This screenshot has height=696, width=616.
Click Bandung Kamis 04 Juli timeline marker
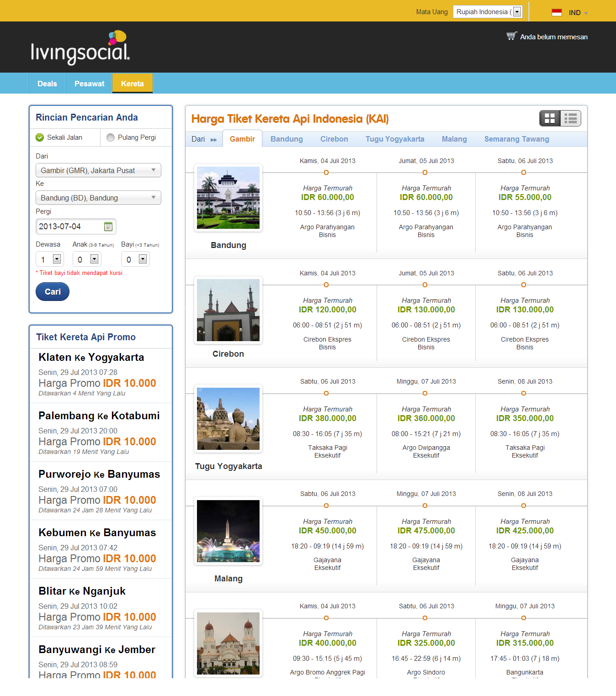pos(326,173)
